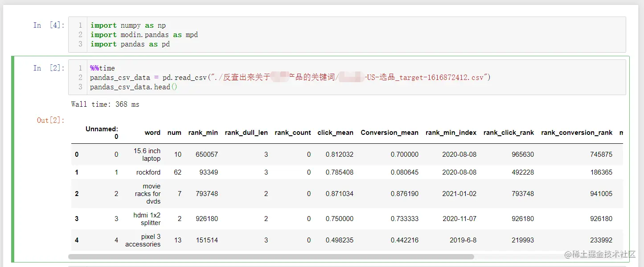Click the rank_conversion_rank value 745875

601,154
